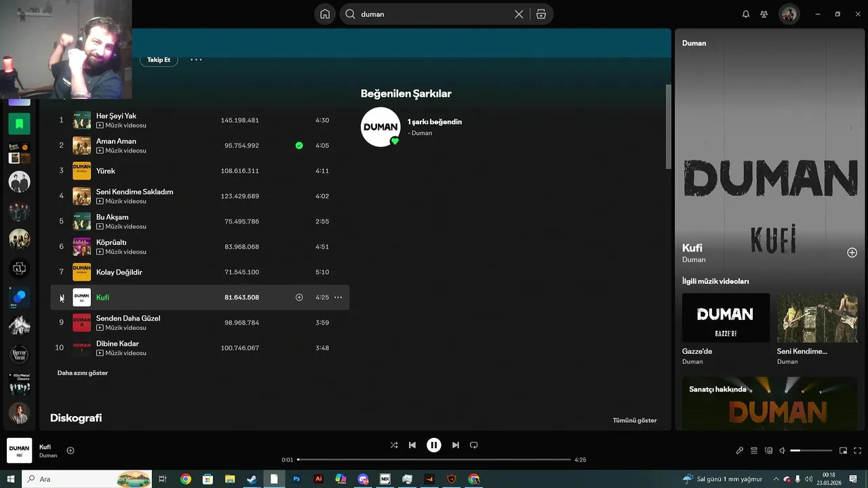Screen dimensions: 868x488
Task: Open Kufi title in Now Playing panel
Action: point(692,248)
